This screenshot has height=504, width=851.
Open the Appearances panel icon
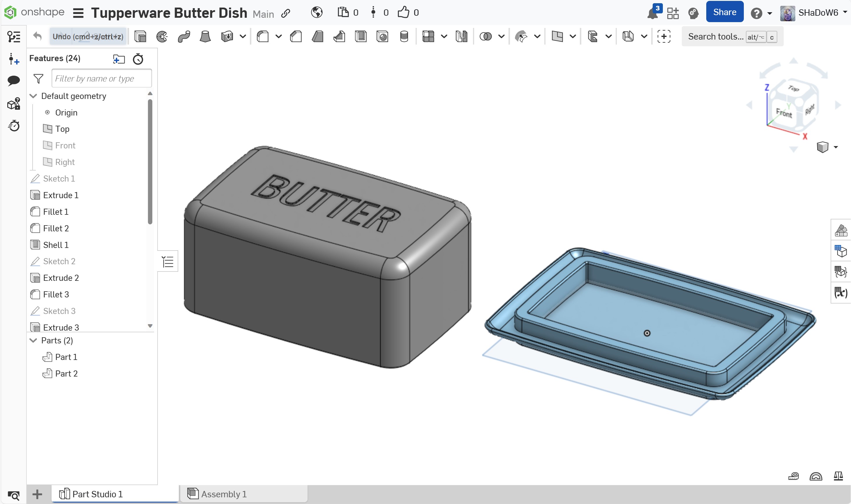click(841, 230)
